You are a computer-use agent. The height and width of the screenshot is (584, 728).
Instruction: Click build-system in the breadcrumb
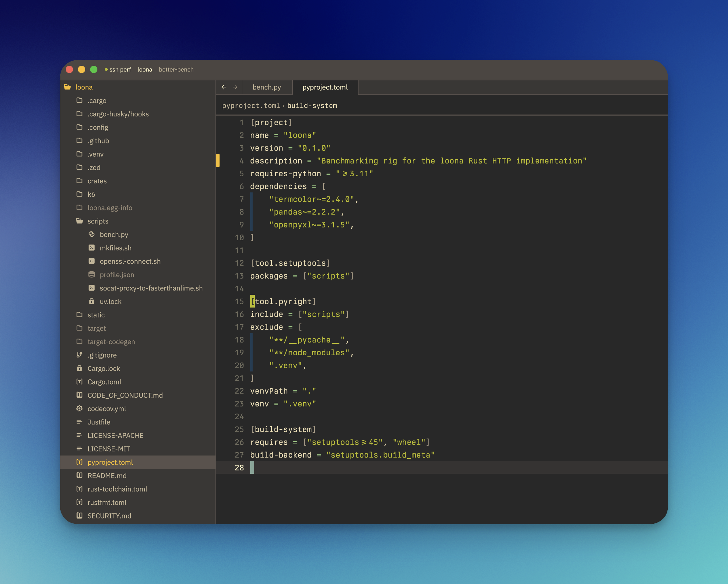coord(312,106)
